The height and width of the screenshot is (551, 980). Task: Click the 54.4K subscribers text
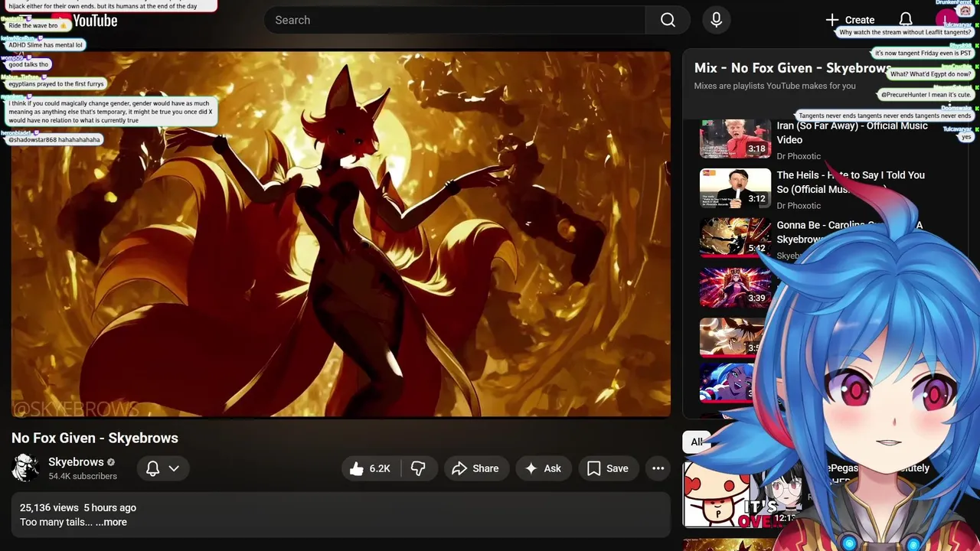83,476
